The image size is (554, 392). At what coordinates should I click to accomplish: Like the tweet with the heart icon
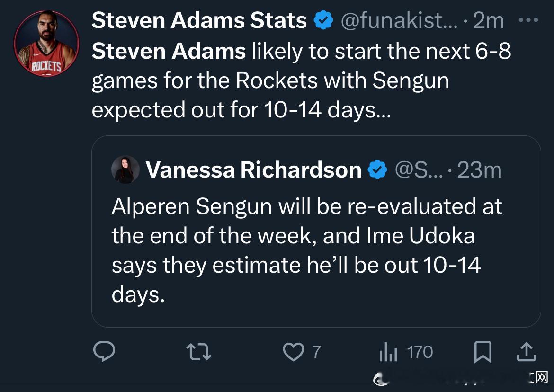(293, 352)
